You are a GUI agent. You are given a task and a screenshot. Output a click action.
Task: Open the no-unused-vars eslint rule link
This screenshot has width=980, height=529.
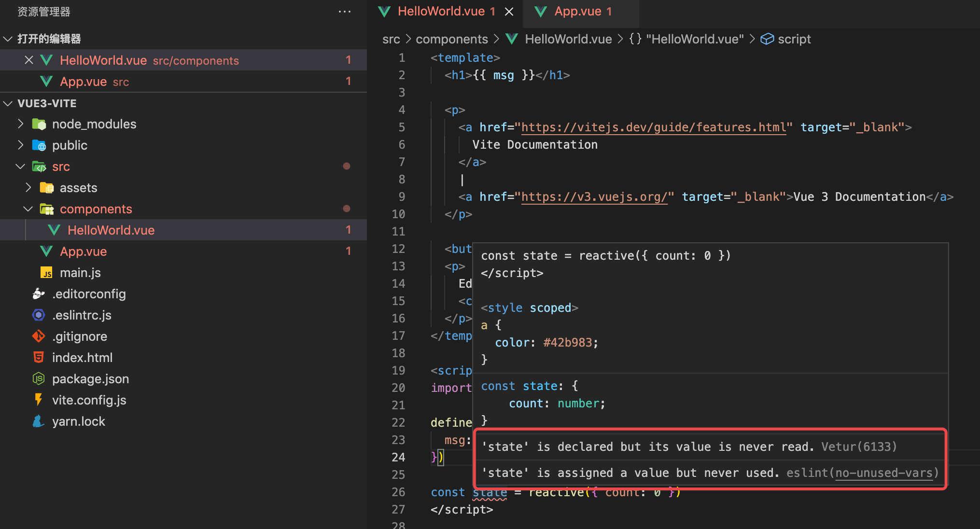[884, 473]
